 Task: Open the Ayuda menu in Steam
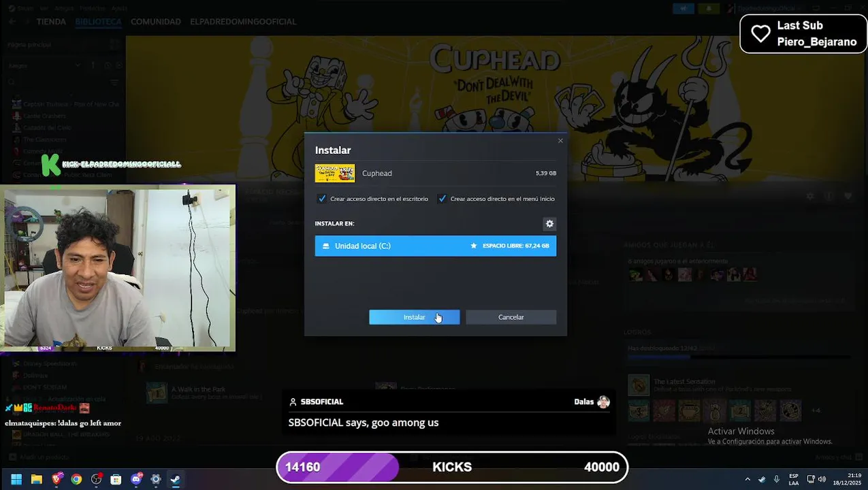click(119, 8)
